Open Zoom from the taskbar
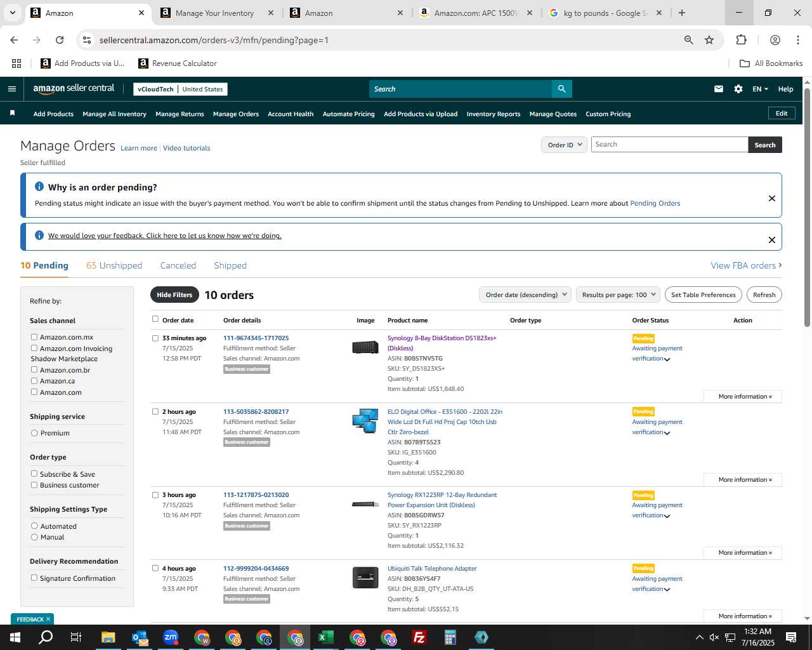The image size is (812, 650). [171, 637]
